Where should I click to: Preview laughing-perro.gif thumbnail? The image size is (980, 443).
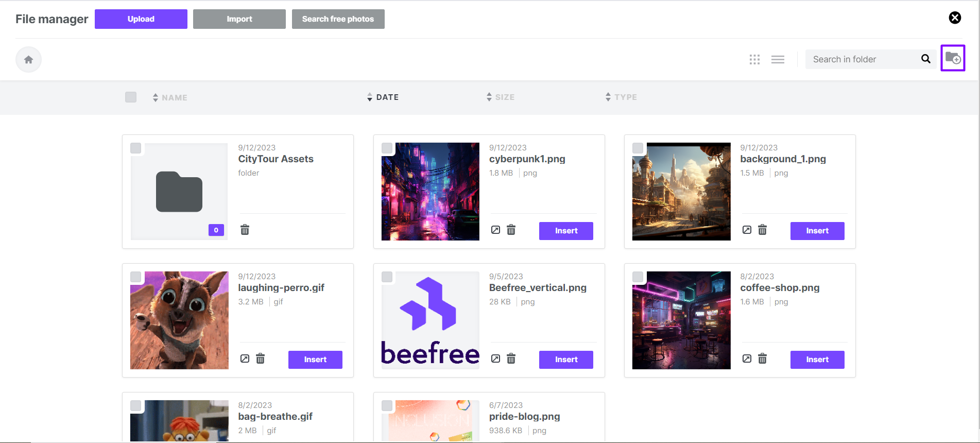point(179,320)
